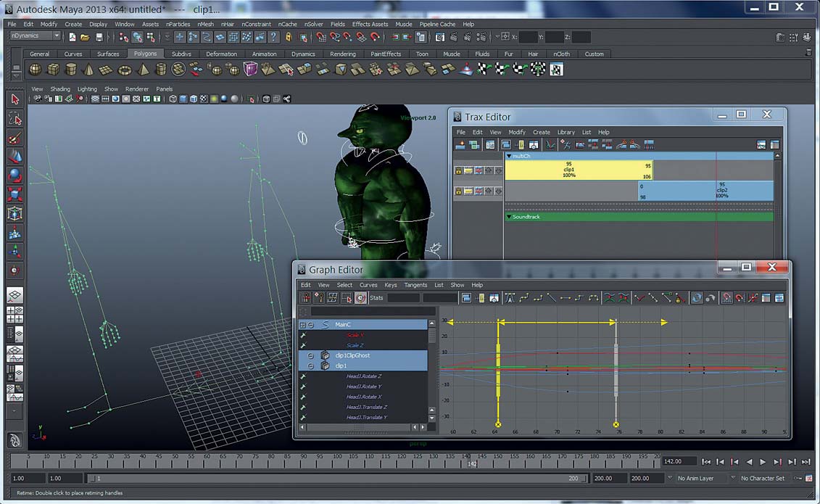Click the current frame field showing 142.00

(x=679, y=461)
